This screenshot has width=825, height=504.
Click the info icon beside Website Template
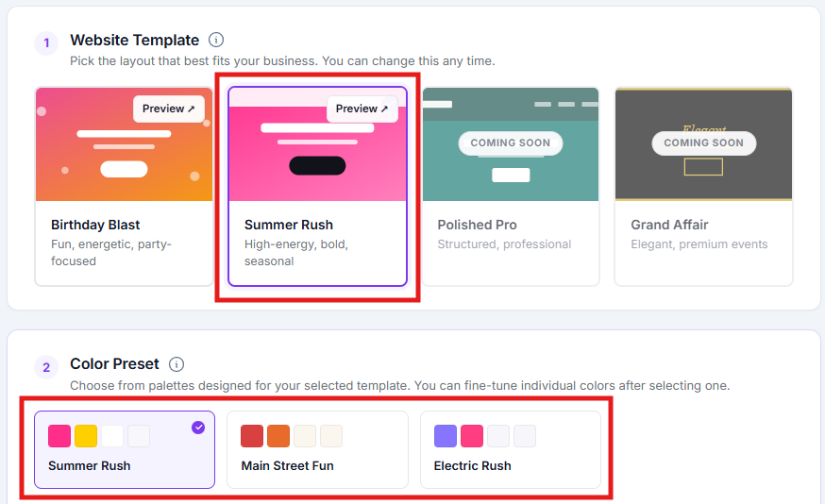216,40
